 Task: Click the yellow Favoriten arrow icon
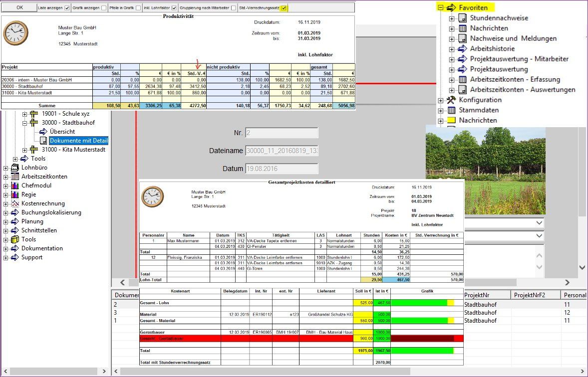(451, 7)
